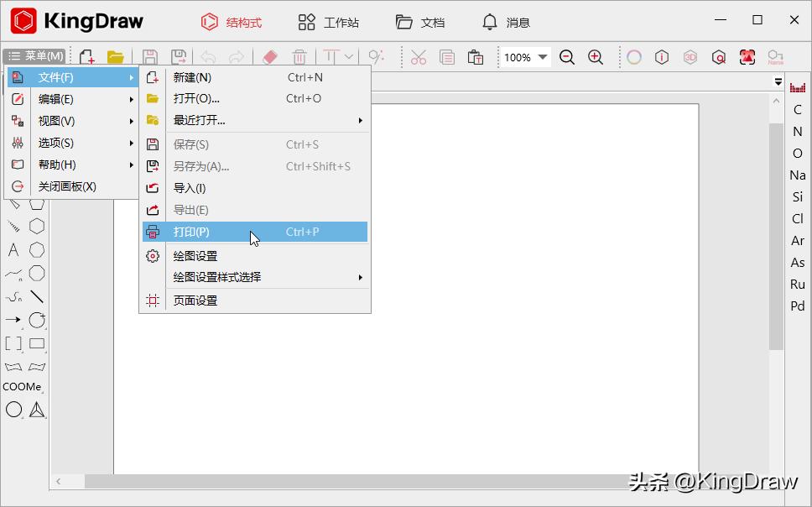Open the 3D view icon on toolbar
The image size is (812, 507).
(x=690, y=57)
